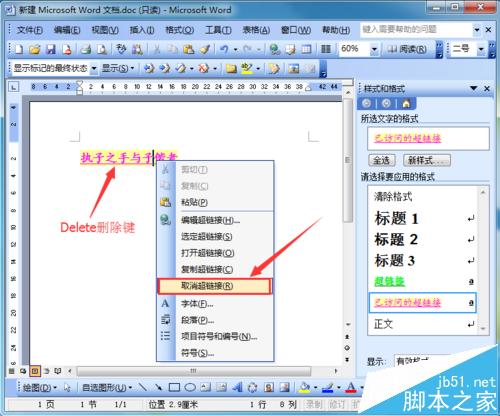The width and height of the screenshot is (500, 416).
Task: Click the Save icon in toolbar
Action: [50, 49]
